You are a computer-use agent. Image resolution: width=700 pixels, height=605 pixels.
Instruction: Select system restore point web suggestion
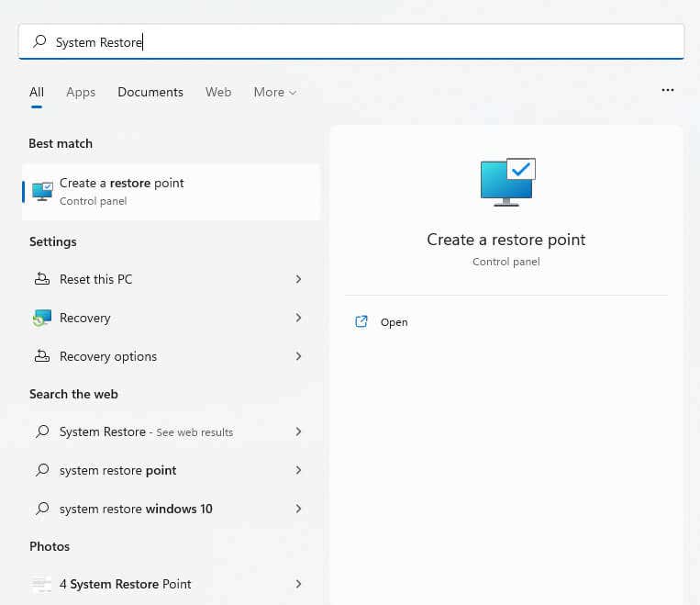click(171, 470)
